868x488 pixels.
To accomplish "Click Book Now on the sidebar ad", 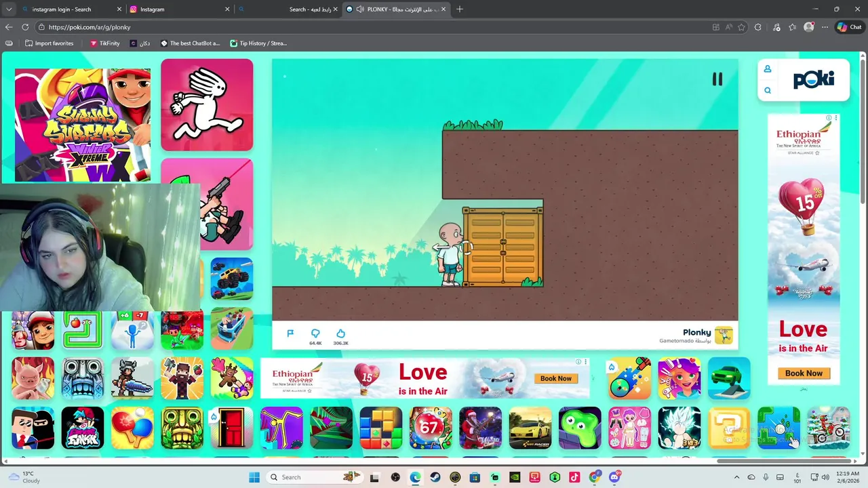I will click(804, 373).
